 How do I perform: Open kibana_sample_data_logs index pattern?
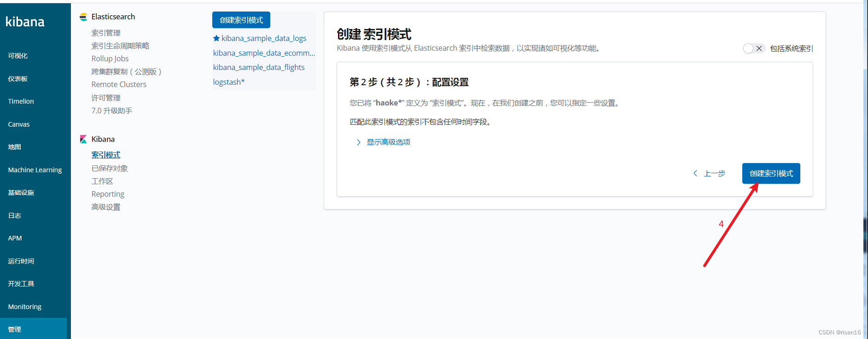[264, 38]
